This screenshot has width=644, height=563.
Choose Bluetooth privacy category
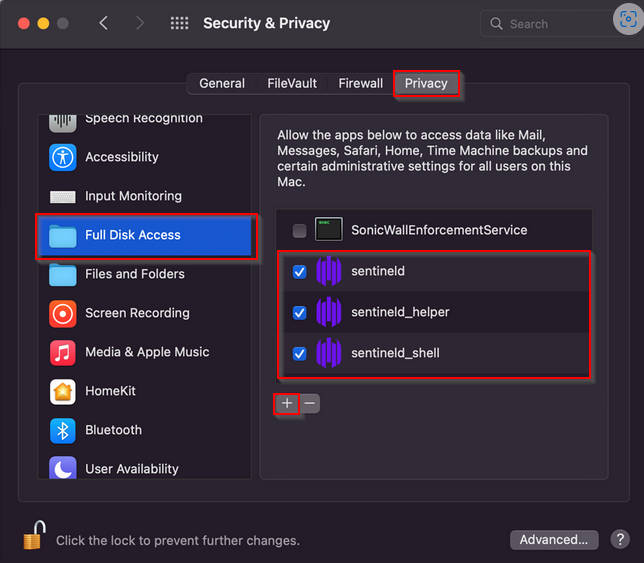pyautogui.click(x=144, y=430)
